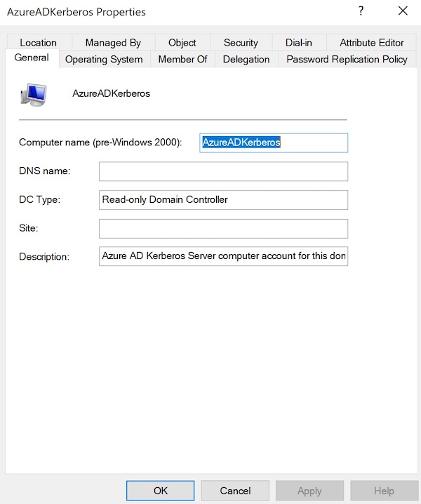Click the AzureADKerberos computer icon
421x504 pixels.
point(34,94)
